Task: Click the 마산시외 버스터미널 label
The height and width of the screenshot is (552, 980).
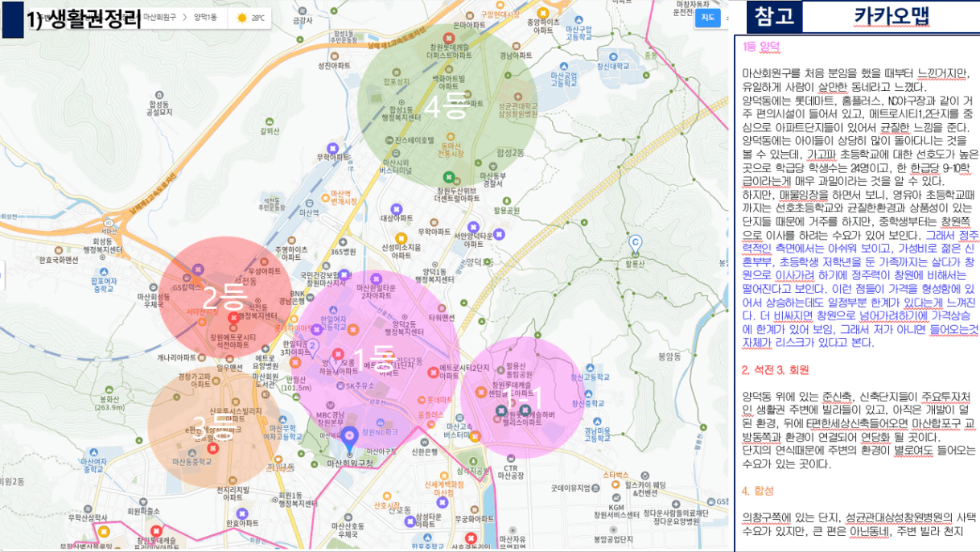Action: [x=395, y=167]
